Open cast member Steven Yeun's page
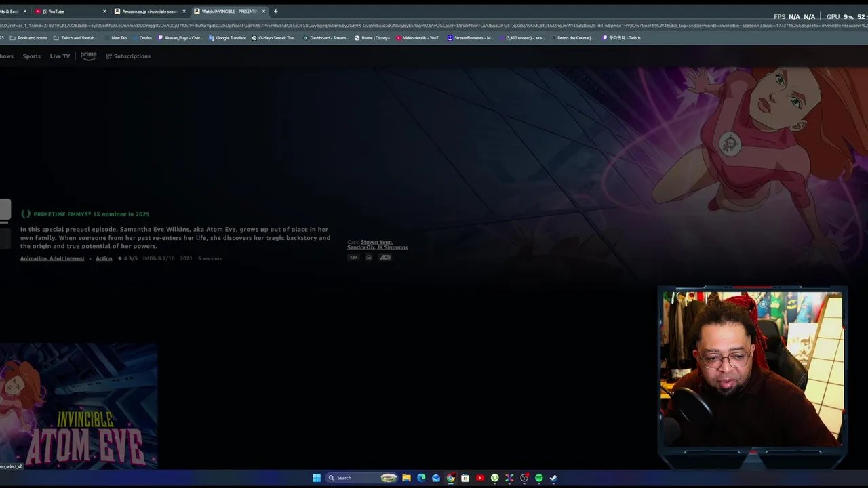868x488 pixels. (376, 242)
